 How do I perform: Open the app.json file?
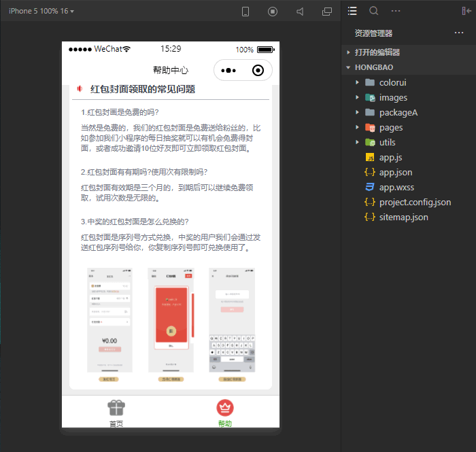396,173
